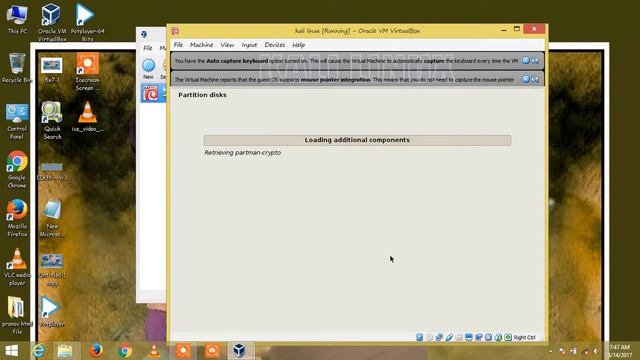Screen dimensions: 640x360
Task: Open Oracle VM VirtualBox desktop shortcut
Action: pyautogui.click(x=52, y=22)
